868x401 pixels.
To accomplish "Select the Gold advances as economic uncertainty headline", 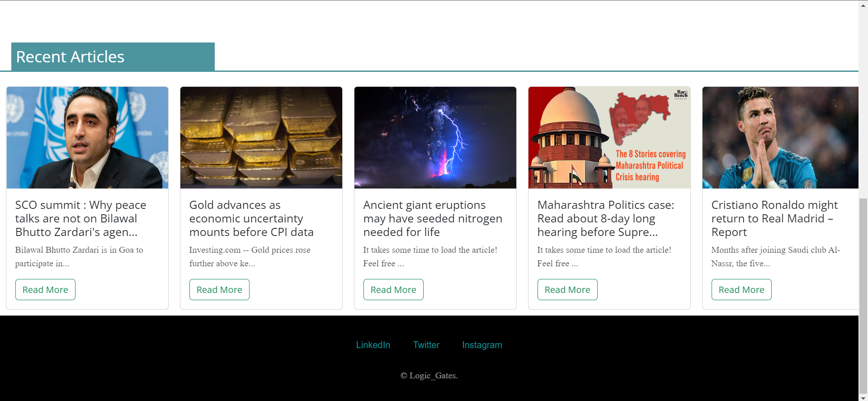I will pos(251,218).
